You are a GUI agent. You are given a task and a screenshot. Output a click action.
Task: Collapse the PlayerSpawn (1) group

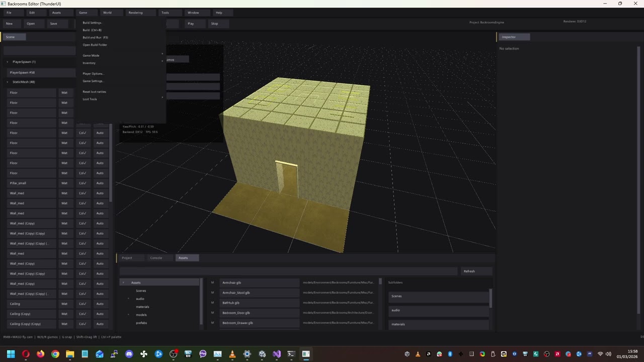(x=8, y=62)
